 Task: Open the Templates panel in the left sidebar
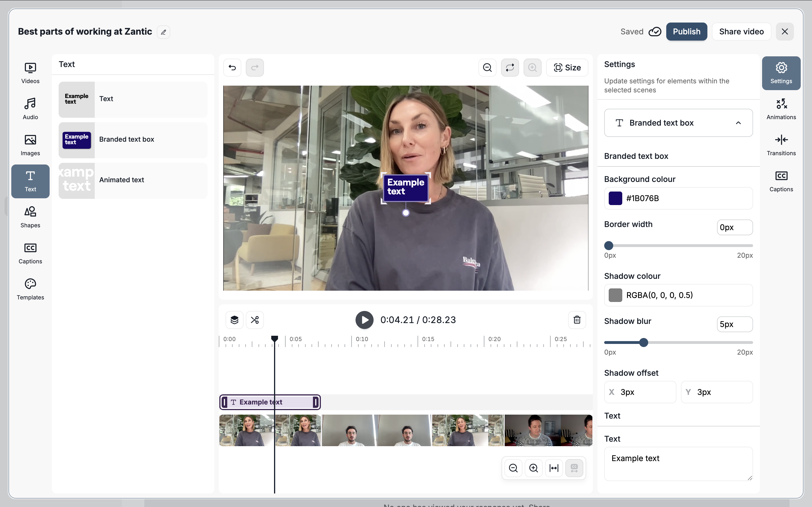click(x=30, y=289)
